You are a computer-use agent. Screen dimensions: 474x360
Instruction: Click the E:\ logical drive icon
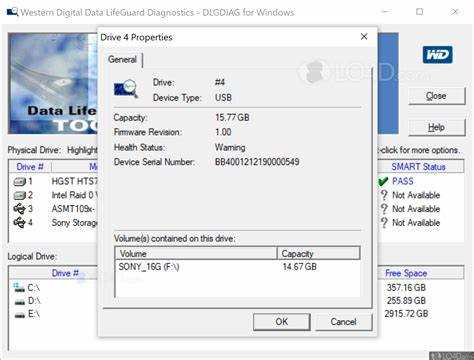pos(20,315)
